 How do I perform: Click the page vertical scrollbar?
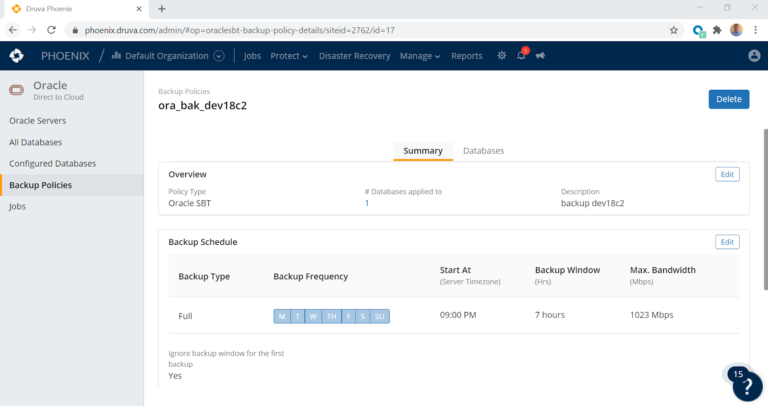[764, 200]
